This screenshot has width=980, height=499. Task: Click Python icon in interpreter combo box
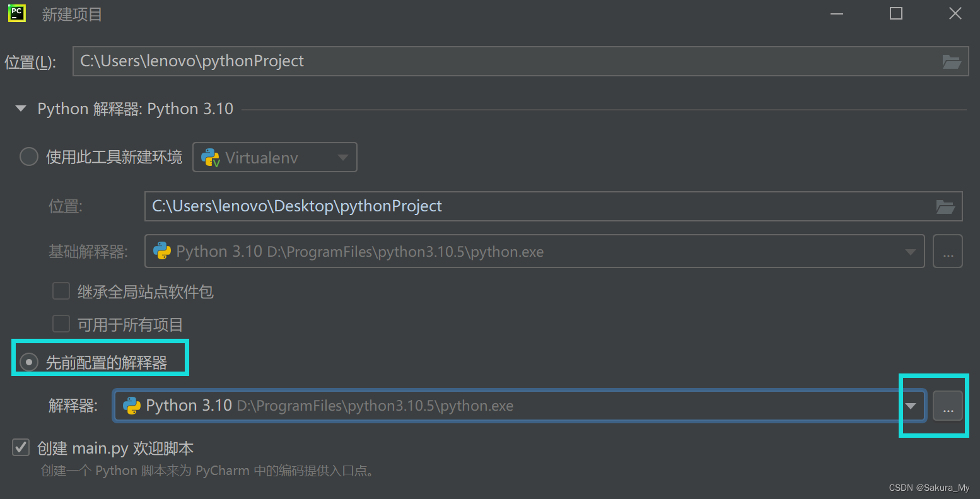132,406
